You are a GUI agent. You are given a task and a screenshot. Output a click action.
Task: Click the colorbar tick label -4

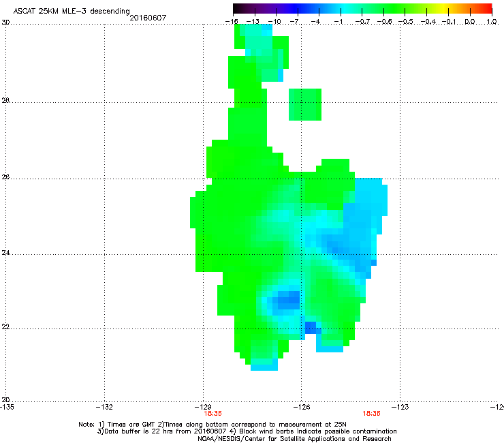click(315, 22)
